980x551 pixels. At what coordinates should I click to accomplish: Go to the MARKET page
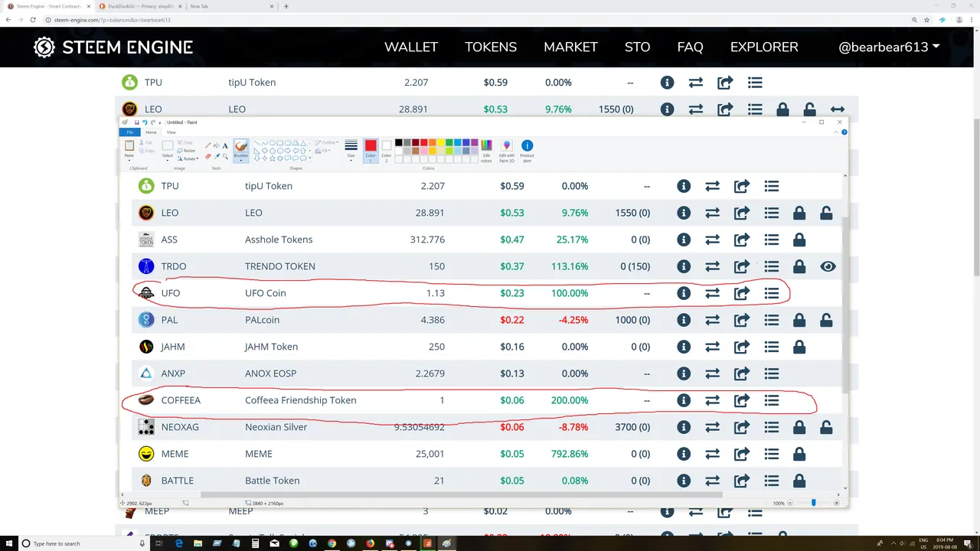click(570, 47)
